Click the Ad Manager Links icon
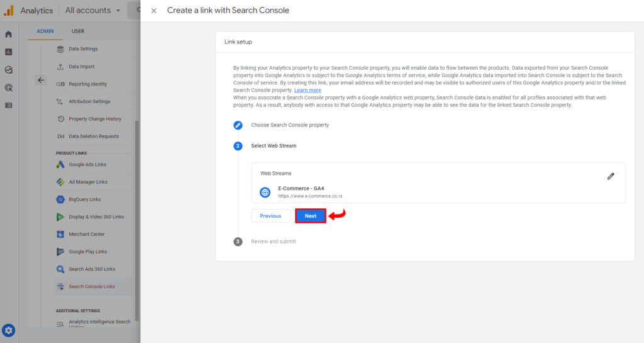This screenshot has height=343, width=644. pyautogui.click(x=60, y=182)
